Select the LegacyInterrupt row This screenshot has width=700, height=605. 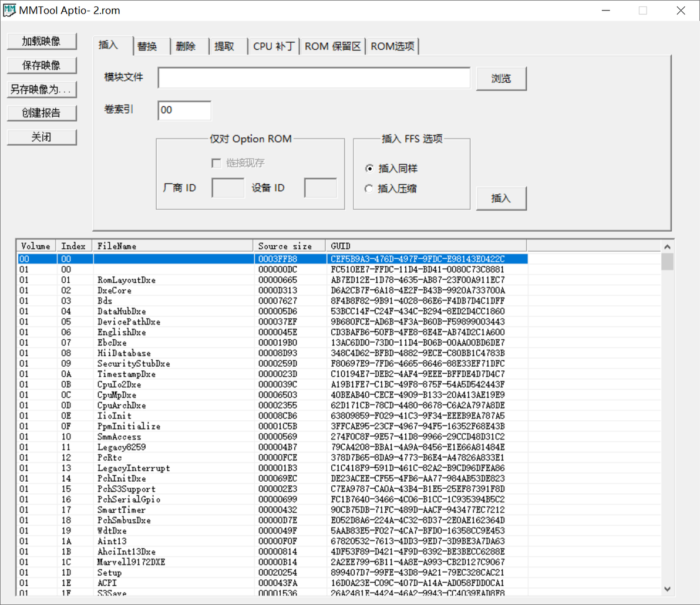272,468
